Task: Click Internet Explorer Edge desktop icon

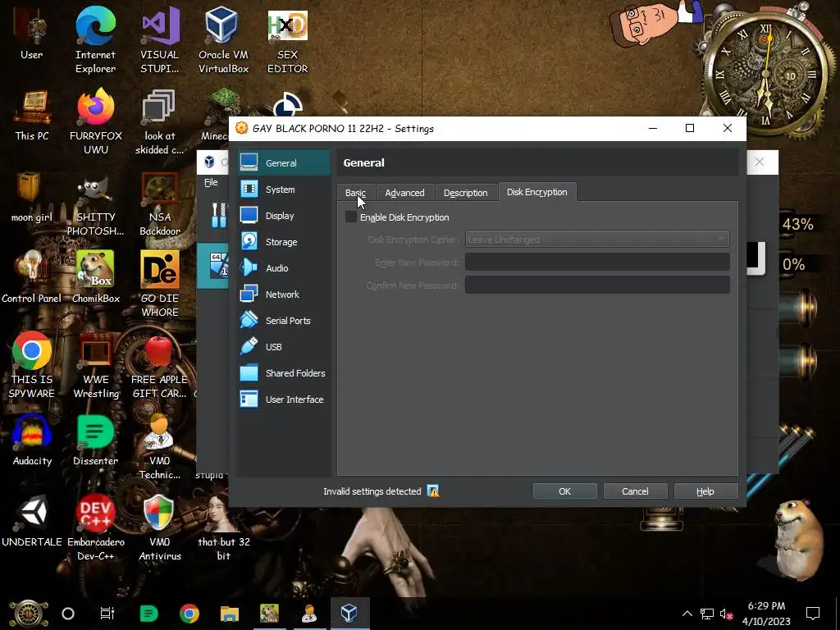Action: tap(95, 41)
